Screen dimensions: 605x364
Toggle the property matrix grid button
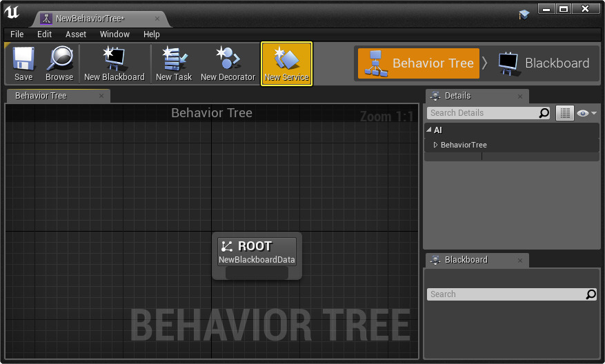(x=565, y=113)
